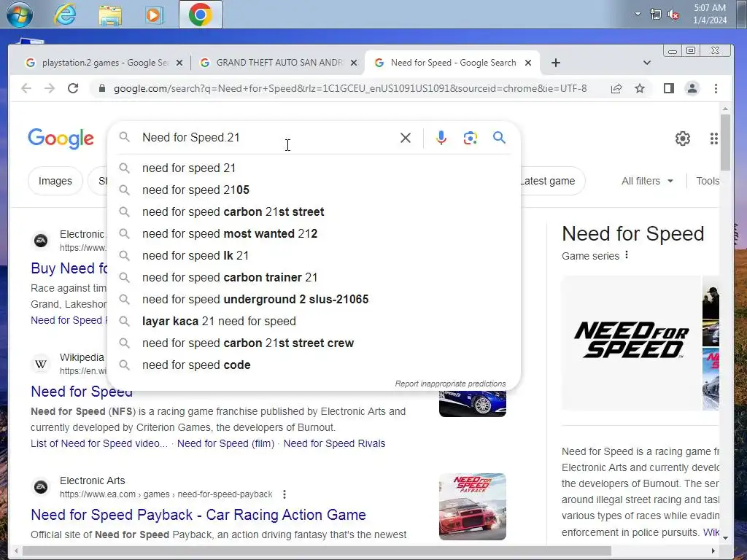Open Google quick settings gear icon
747x560 pixels.
pos(683,139)
